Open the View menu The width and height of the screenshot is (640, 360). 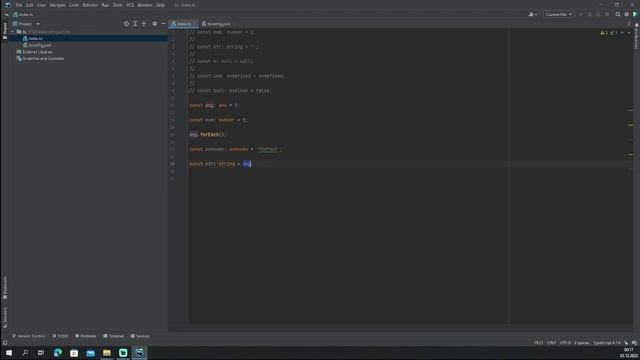(42, 5)
